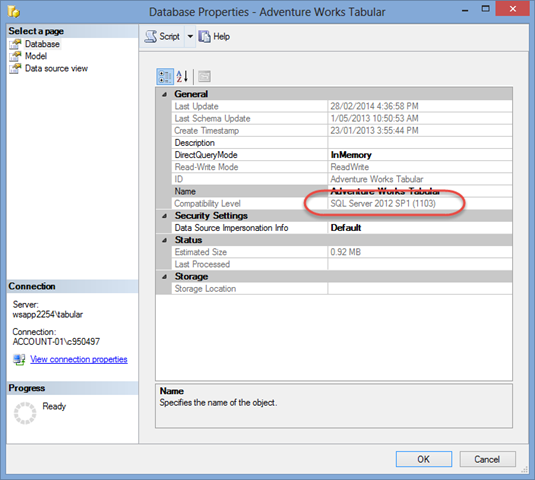This screenshot has width=535, height=480.
Task: Click the wsapp2254\tabular server name
Action: [47, 315]
